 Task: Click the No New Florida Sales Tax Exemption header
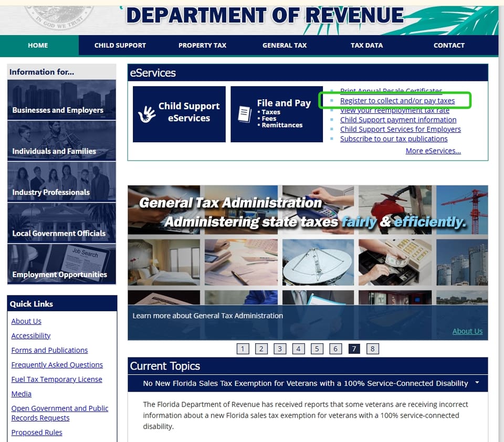pos(308,383)
